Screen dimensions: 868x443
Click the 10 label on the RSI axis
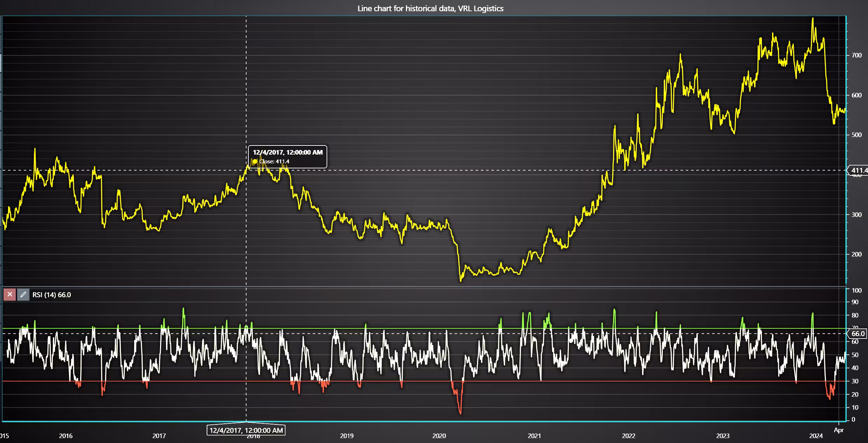(x=855, y=408)
